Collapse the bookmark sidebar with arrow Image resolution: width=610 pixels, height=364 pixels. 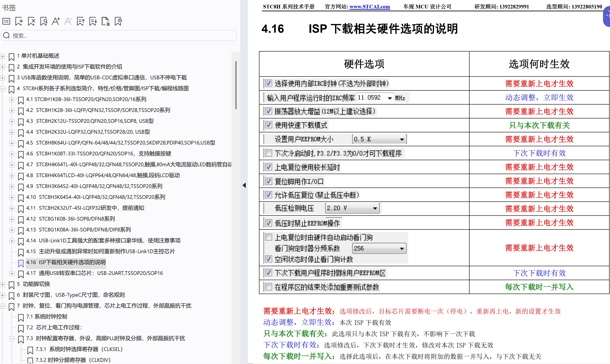tap(244, 185)
